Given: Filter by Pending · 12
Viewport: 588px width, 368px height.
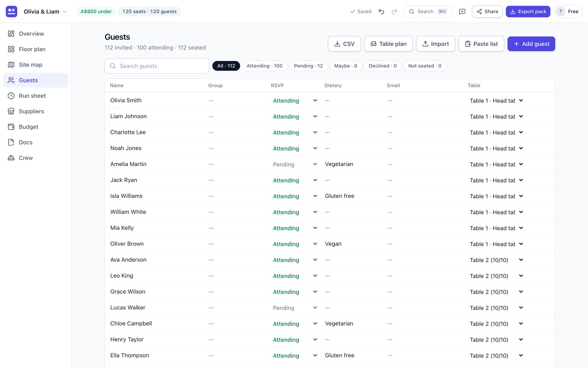Looking at the screenshot, I should coord(308,66).
